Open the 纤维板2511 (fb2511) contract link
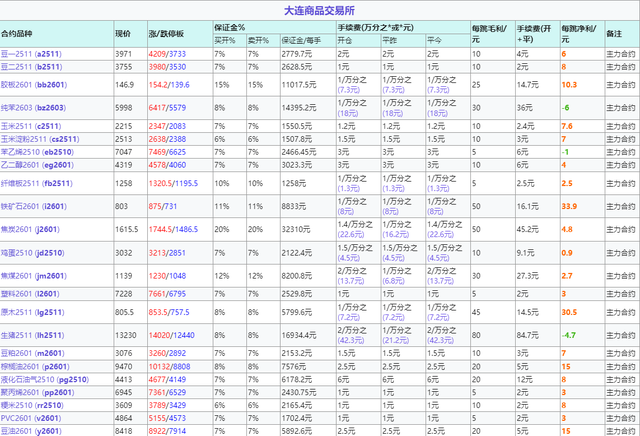640x436 pixels. [37, 183]
